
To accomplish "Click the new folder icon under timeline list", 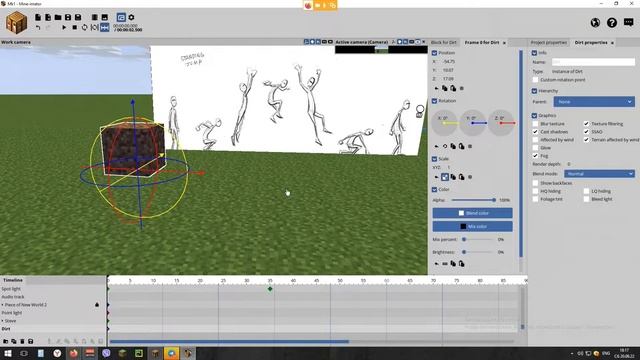I will coord(6,341).
